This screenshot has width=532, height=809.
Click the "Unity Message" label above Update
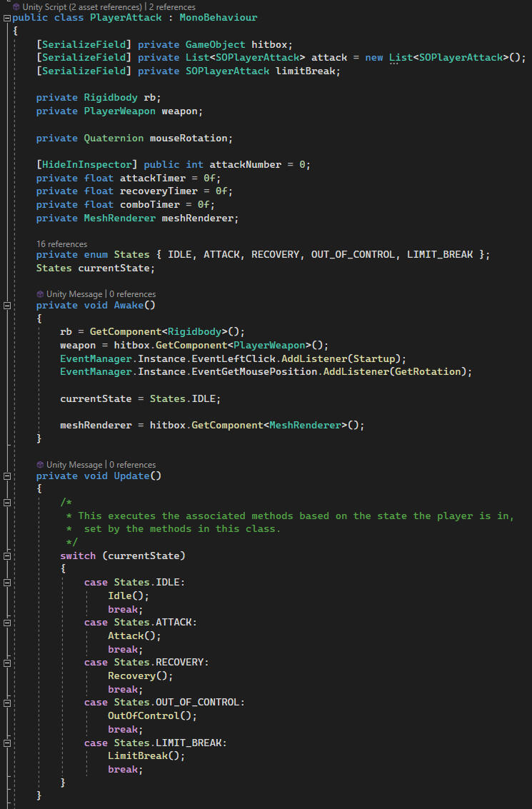[x=75, y=465]
